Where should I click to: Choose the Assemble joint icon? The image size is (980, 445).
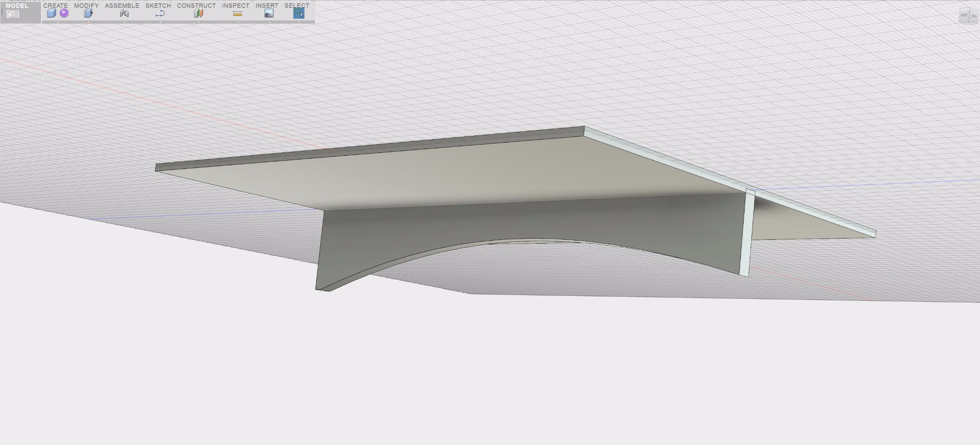tap(124, 14)
